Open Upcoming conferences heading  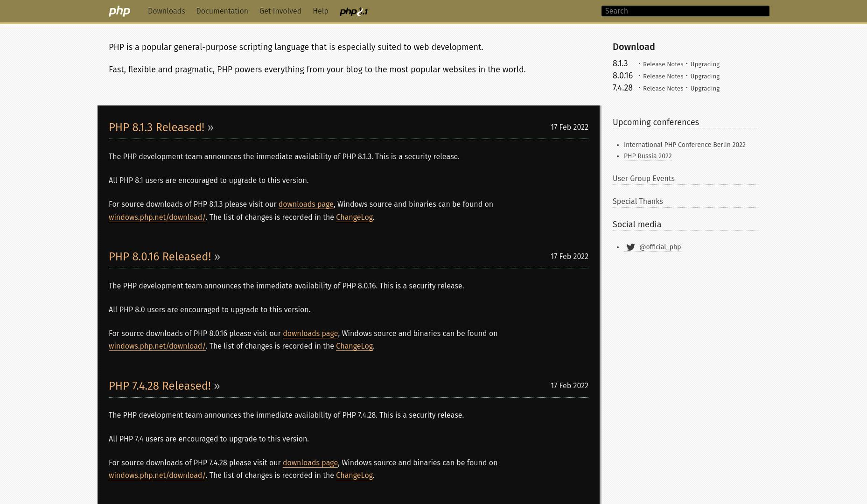tap(656, 122)
